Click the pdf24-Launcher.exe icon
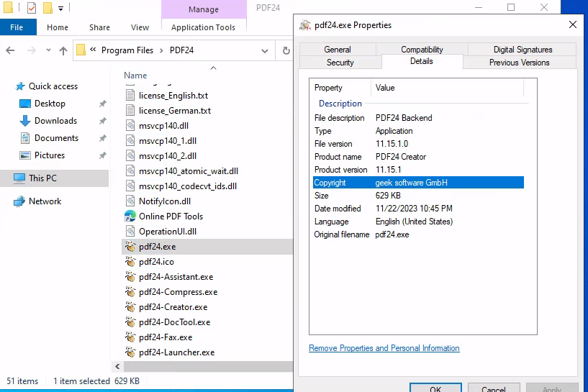 130,352
